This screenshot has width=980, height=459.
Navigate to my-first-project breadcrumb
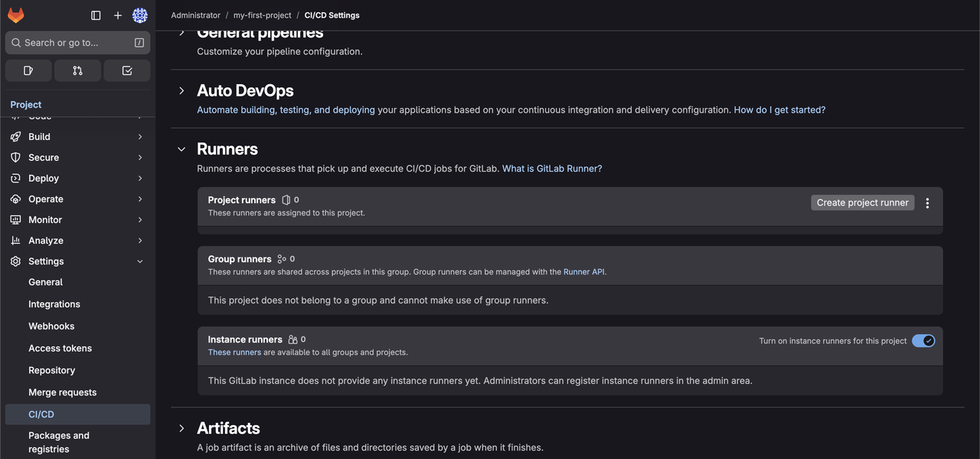click(x=263, y=15)
